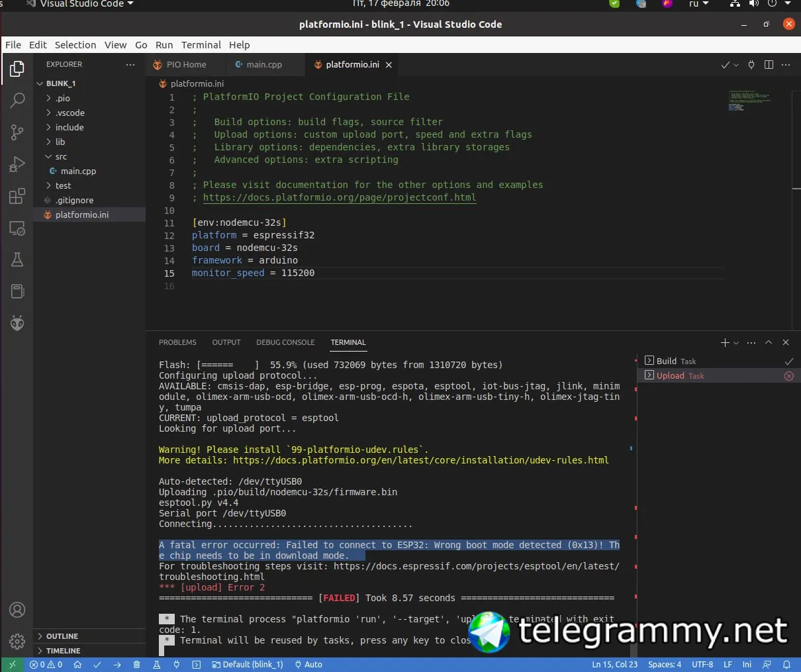
Task: Click the PlatformIO Upload arrow in status bar
Action: tap(117, 664)
